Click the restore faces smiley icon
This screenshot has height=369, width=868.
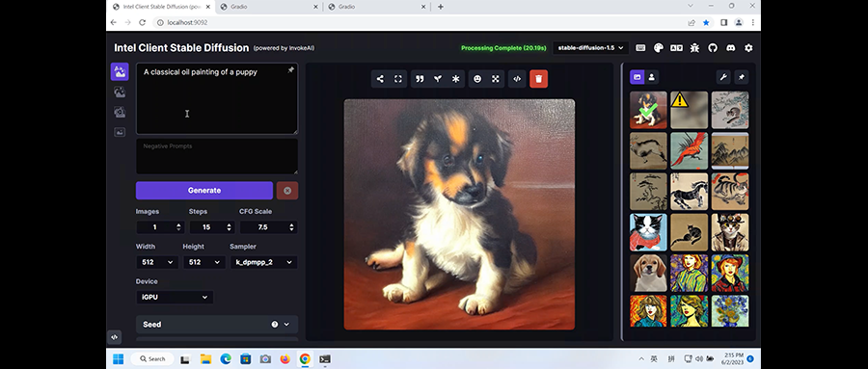click(477, 79)
